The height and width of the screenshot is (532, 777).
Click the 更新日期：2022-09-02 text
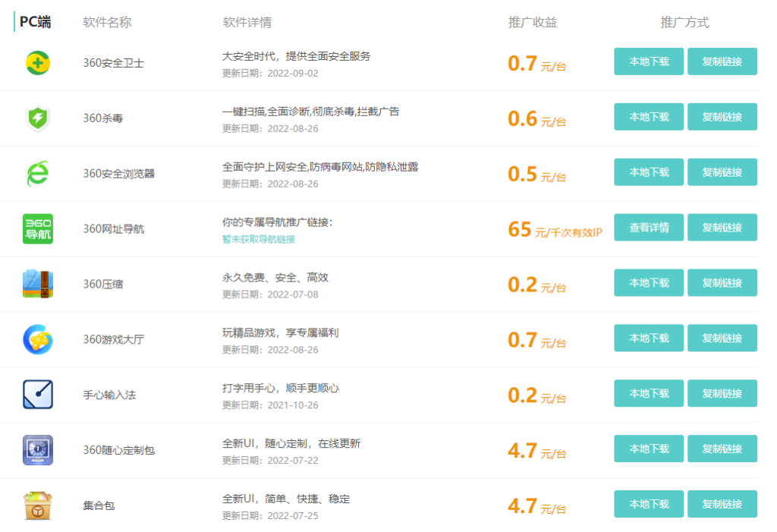(270, 74)
